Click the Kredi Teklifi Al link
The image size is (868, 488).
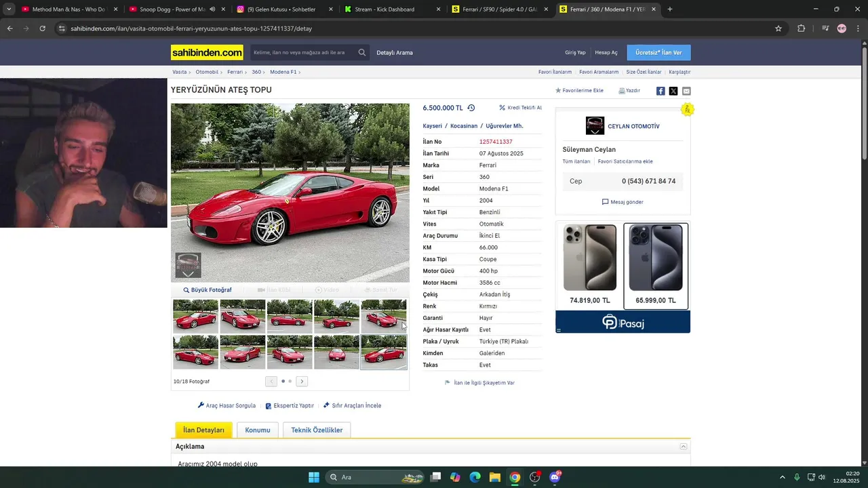(521, 108)
